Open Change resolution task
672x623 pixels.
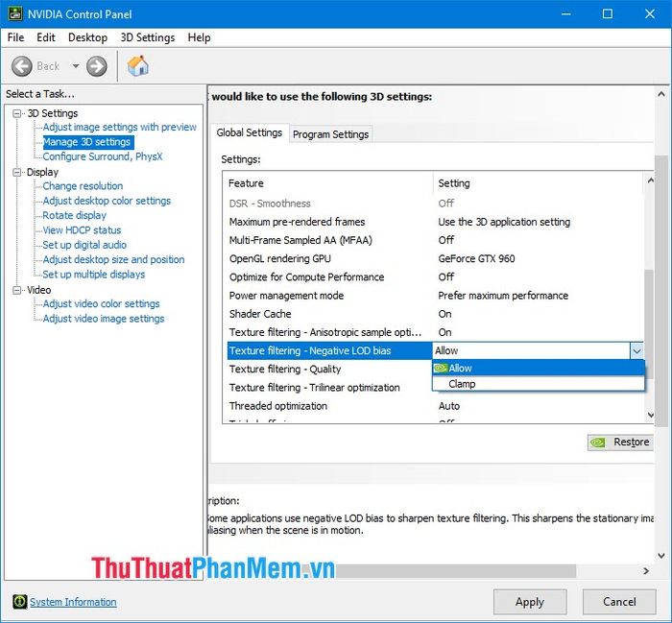pyautogui.click(x=83, y=186)
